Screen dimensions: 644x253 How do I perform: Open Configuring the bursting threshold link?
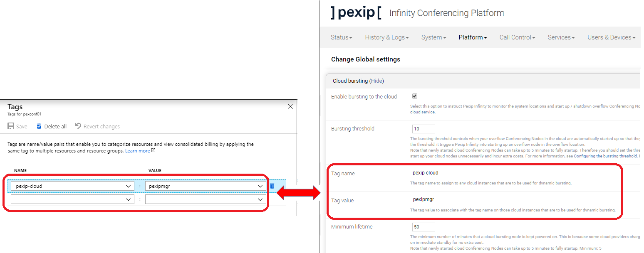tap(605, 156)
